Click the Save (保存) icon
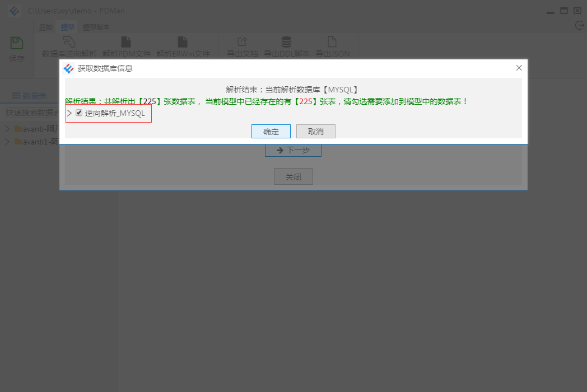Viewport: 587px width, 392px height. pos(16,43)
